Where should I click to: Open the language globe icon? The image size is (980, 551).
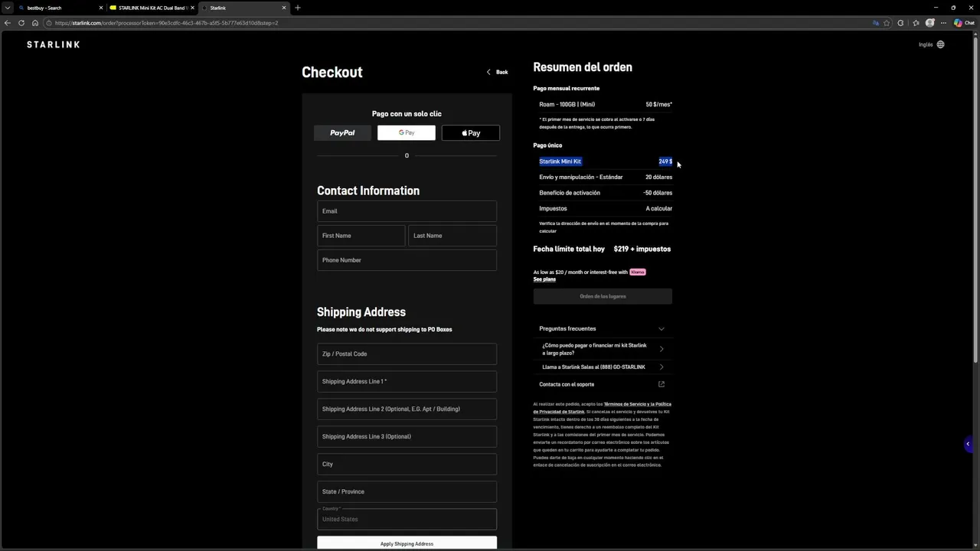click(940, 44)
